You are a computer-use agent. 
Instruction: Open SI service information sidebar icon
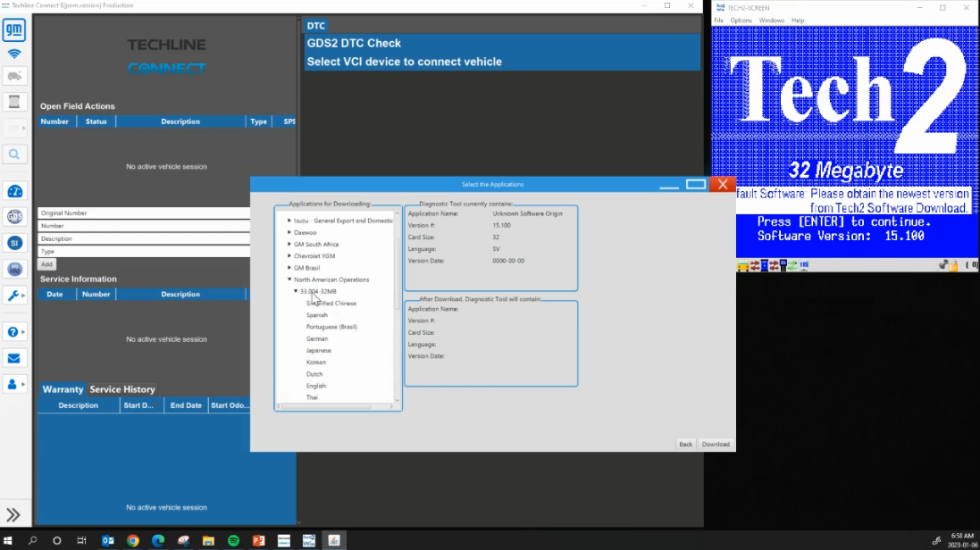point(14,243)
